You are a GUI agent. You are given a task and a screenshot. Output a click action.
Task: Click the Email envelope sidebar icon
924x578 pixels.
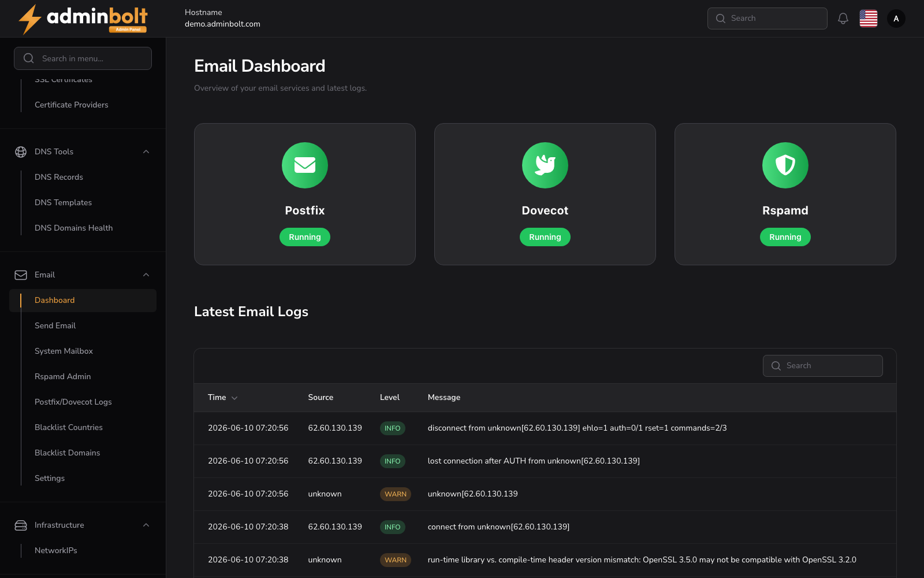pyautogui.click(x=21, y=275)
